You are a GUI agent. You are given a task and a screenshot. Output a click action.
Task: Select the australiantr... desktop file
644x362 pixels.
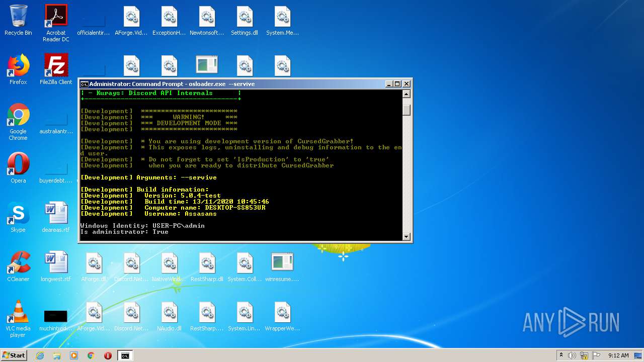[x=56, y=124]
